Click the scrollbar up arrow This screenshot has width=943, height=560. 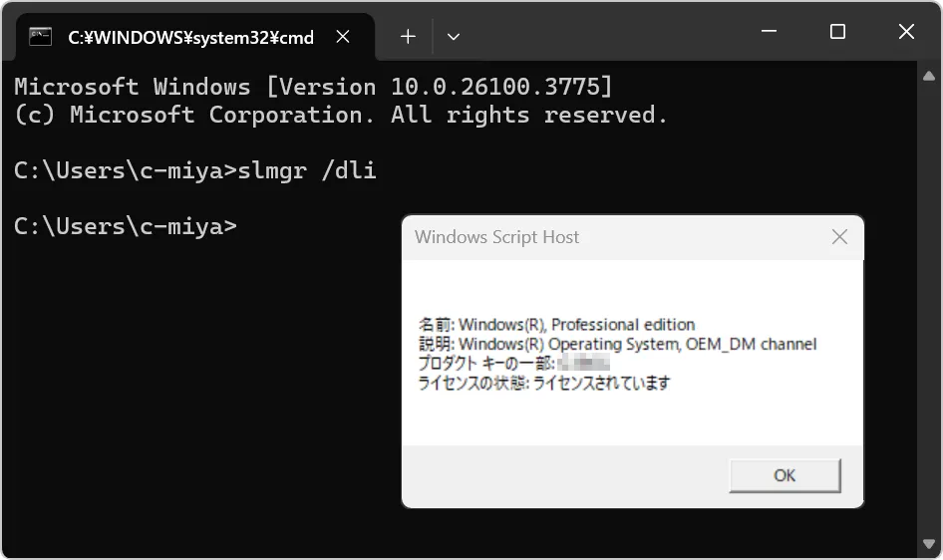point(929,76)
